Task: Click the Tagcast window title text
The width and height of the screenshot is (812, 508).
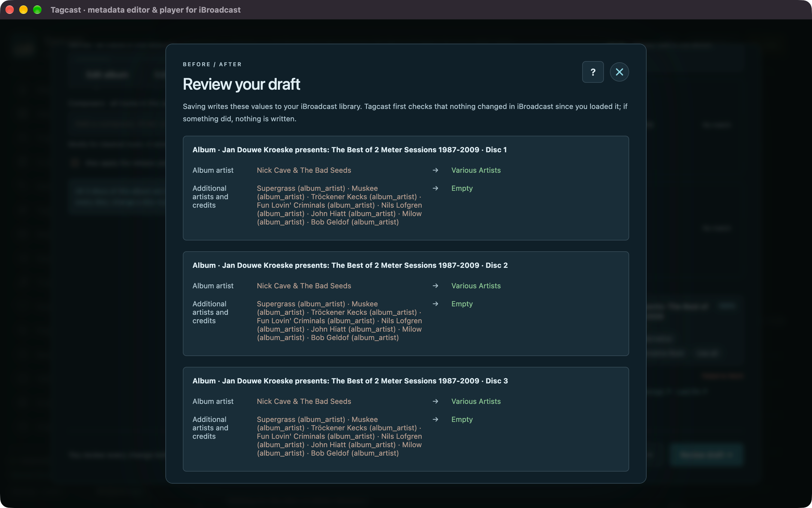Action: (x=146, y=10)
